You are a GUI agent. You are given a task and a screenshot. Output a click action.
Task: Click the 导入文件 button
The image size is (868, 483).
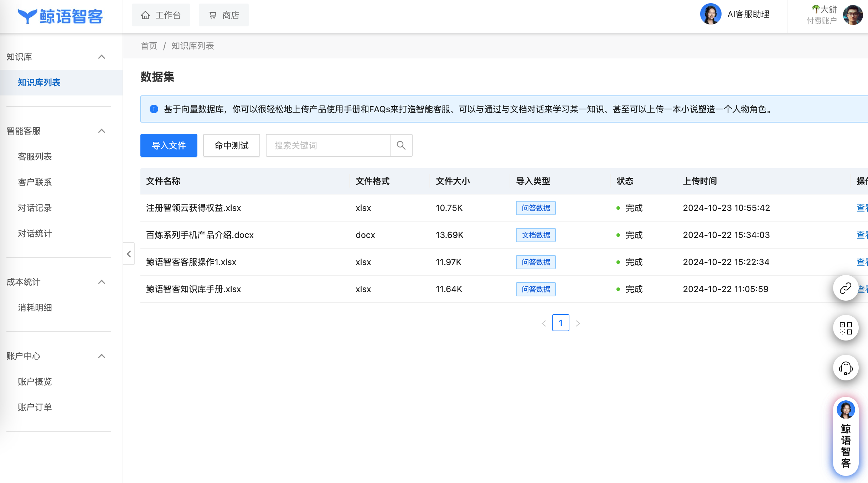pos(169,145)
